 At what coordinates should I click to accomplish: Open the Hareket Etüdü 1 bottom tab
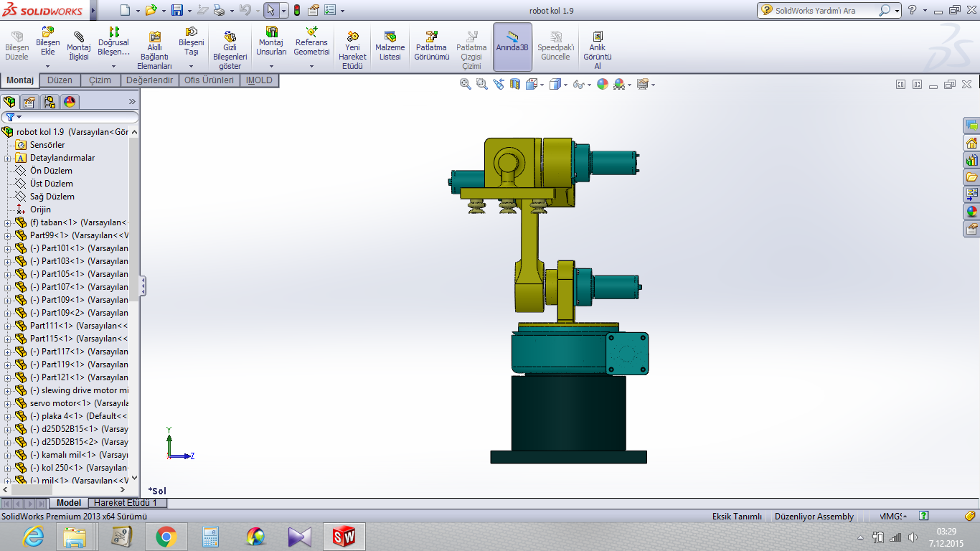(x=126, y=503)
